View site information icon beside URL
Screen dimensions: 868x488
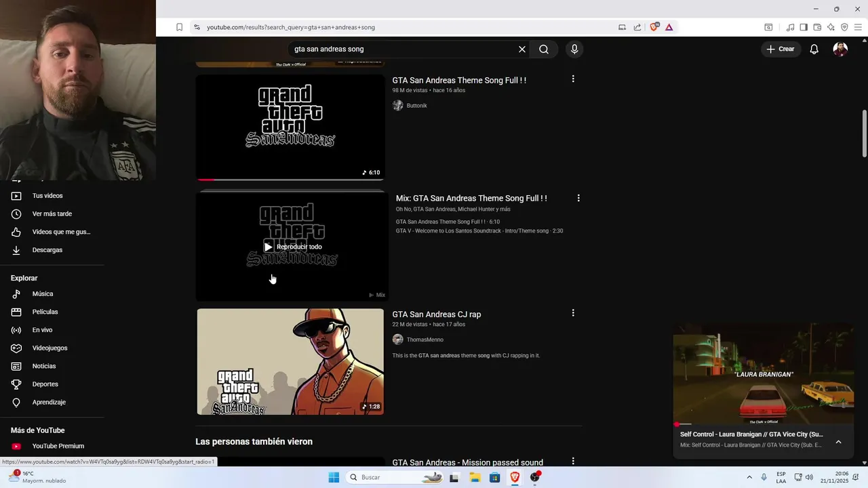(197, 27)
